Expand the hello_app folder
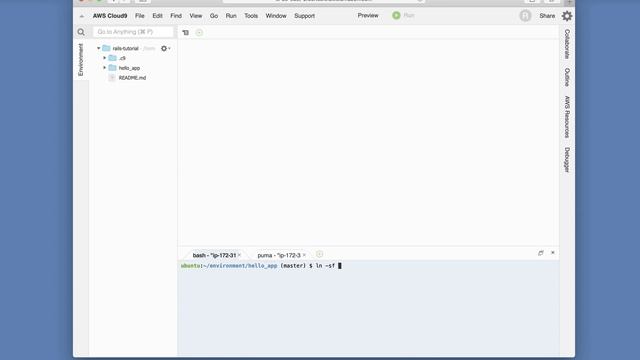 104,68
